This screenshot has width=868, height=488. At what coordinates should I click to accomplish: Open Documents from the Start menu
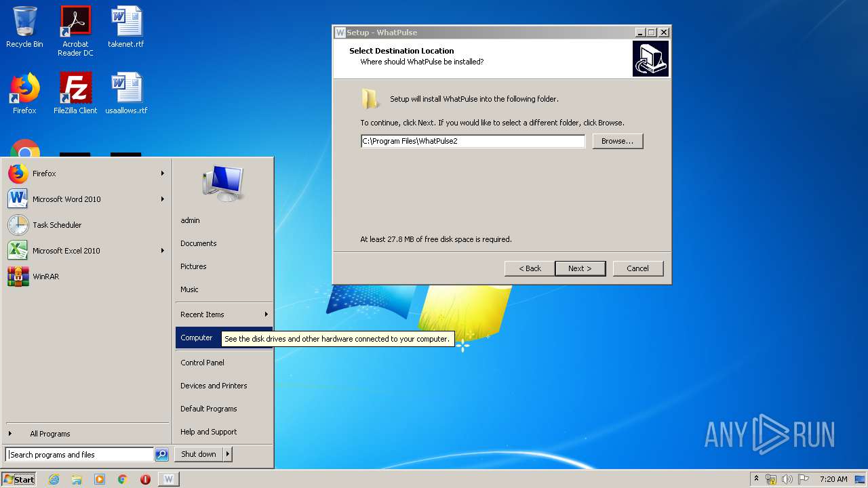pyautogui.click(x=224, y=243)
